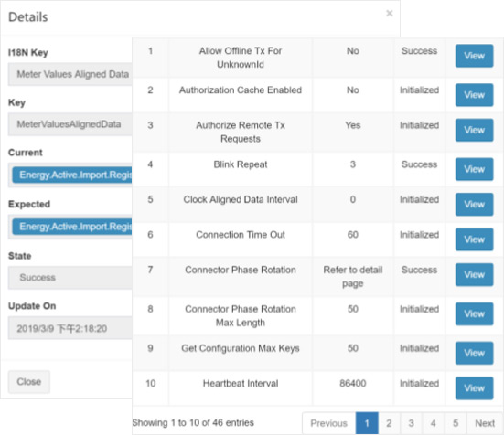
Task: View the Blink Repeat configuration
Action: (x=474, y=169)
